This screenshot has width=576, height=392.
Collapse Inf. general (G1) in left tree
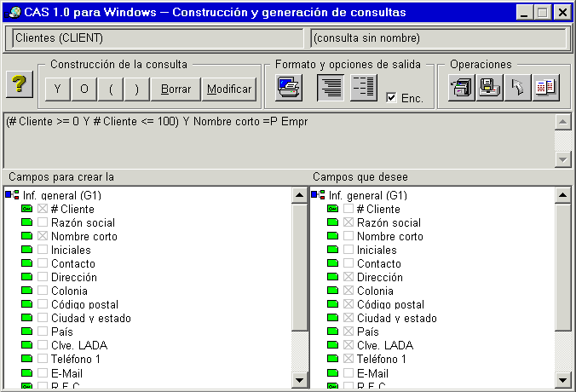[x=11, y=195]
